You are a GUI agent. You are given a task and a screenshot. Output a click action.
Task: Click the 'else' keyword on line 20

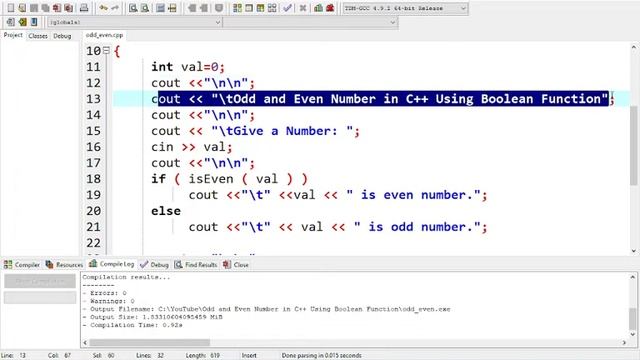(166, 211)
